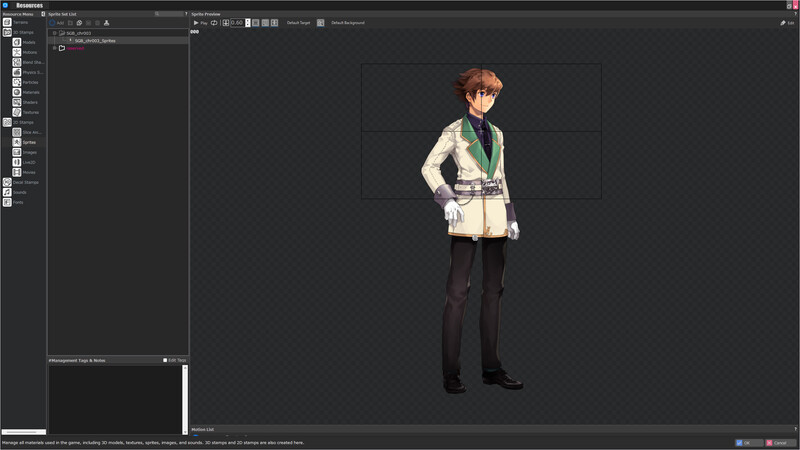Select the Models resource icon

click(17, 42)
